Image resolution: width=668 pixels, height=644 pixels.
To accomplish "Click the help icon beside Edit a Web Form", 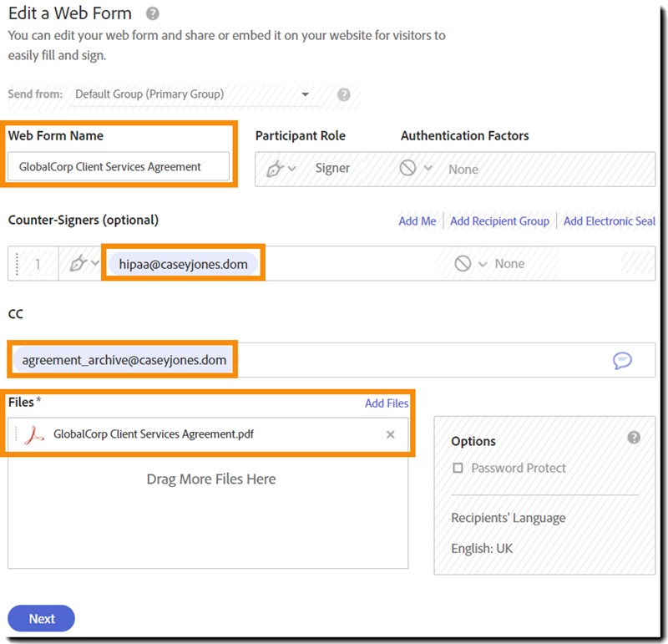I will 152,13.
